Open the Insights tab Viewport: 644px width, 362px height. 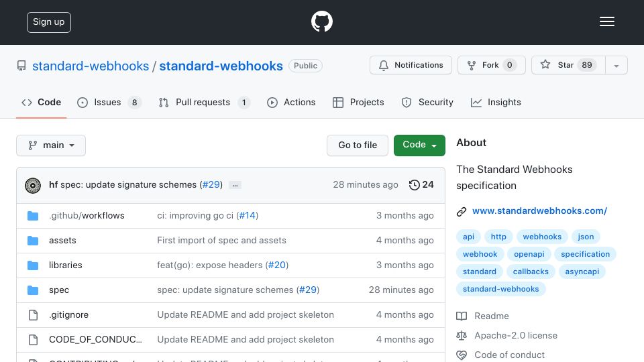coord(496,102)
